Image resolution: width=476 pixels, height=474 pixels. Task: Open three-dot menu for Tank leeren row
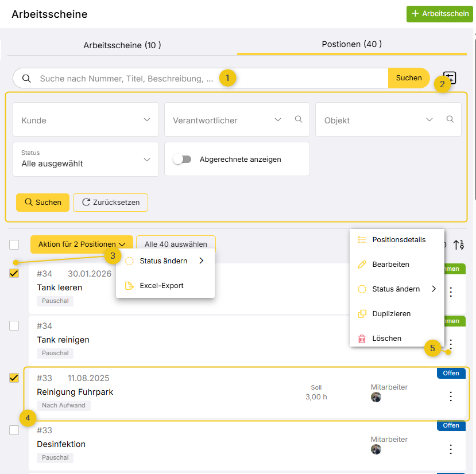(451, 292)
